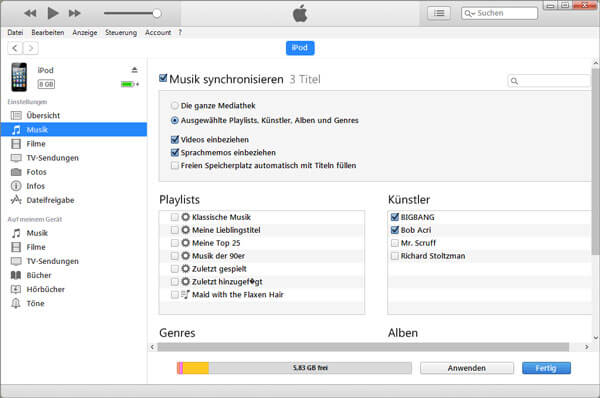
Task: Open Bücher on the device
Action: [73, 275]
